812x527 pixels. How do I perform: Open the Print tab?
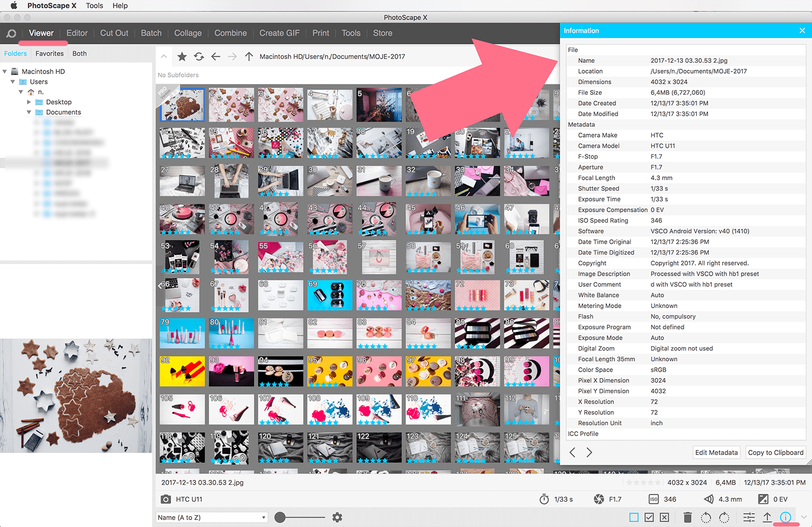320,33
